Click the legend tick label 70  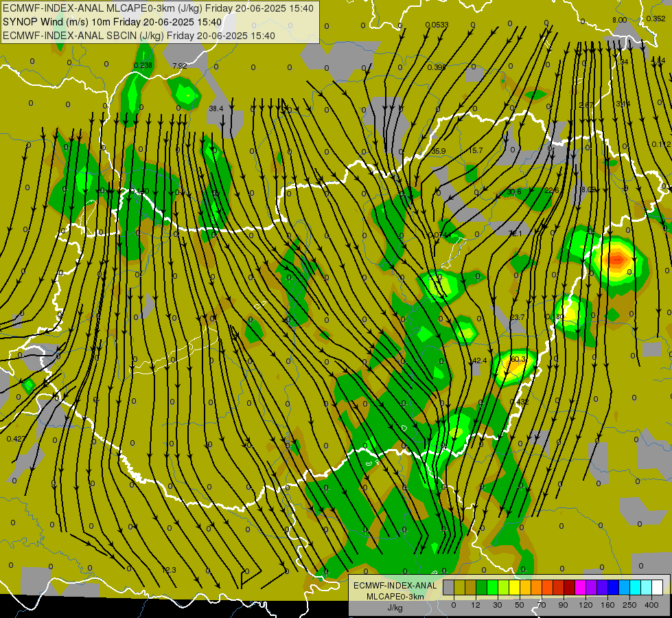542,605
